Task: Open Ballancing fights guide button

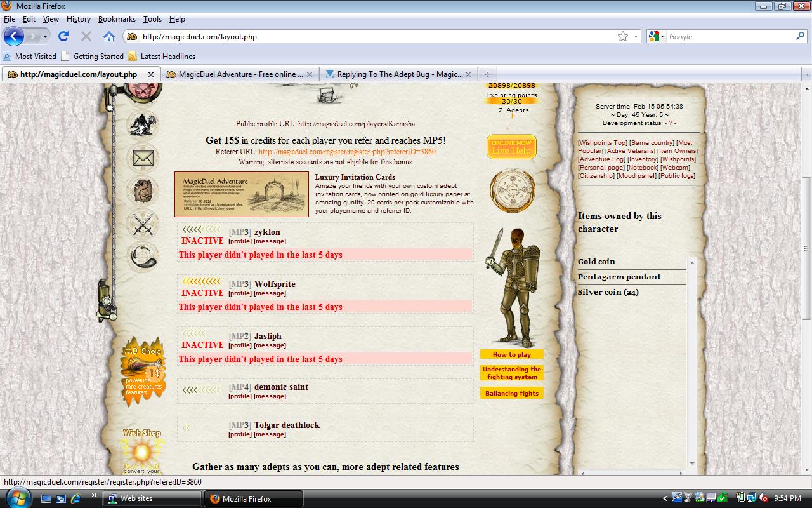Action: click(x=512, y=393)
